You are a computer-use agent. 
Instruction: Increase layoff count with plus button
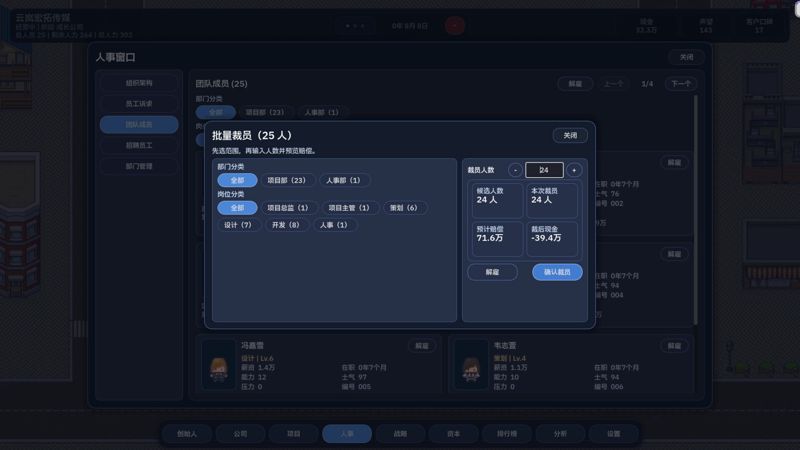coord(574,170)
